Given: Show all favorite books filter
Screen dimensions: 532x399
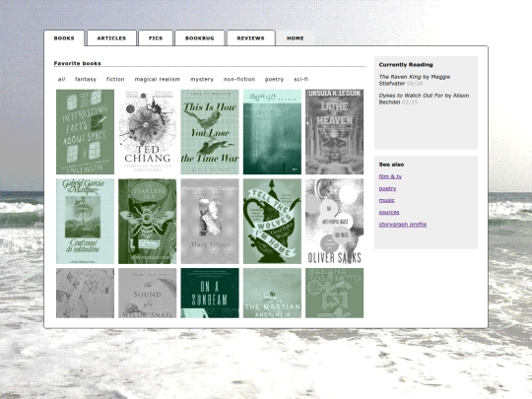Looking at the screenshot, I should pyautogui.click(x=61, y=79).
